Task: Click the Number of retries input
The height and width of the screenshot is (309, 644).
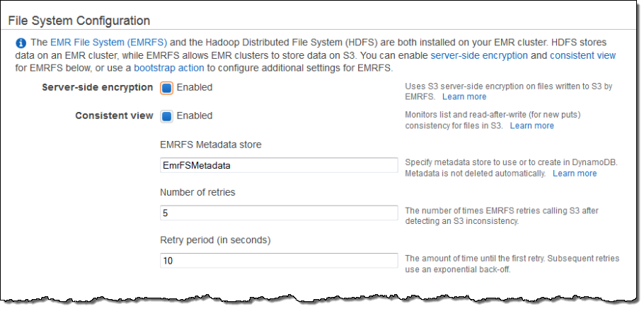Action: [x=279, y=213]
